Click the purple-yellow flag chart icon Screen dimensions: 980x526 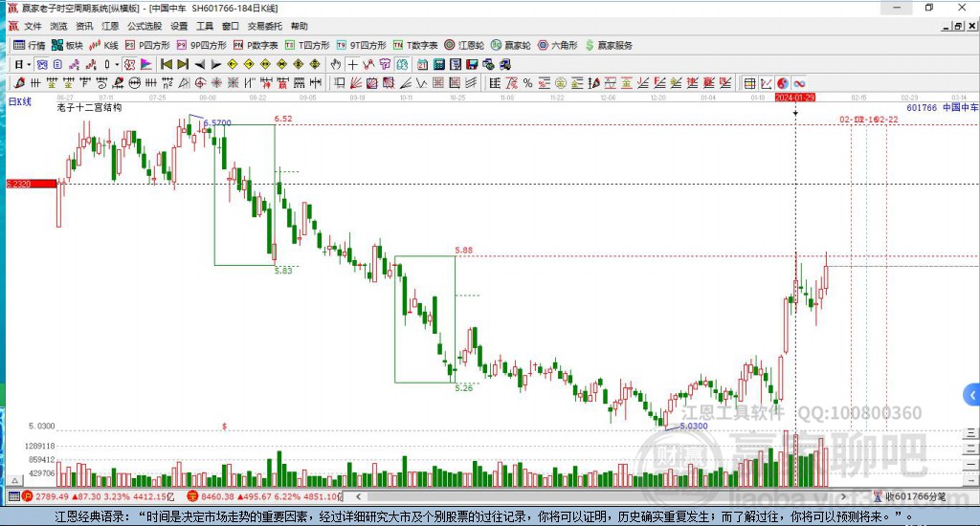[x=145, y=64]
